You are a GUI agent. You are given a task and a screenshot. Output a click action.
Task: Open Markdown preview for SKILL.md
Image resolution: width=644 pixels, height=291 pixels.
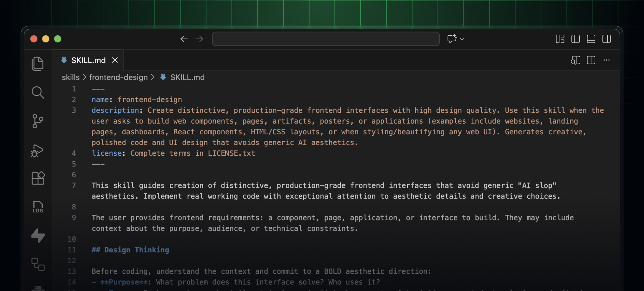(575, 60)
